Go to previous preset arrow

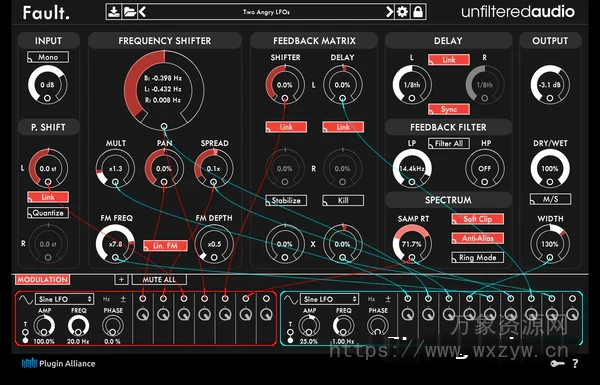point(142,12)
